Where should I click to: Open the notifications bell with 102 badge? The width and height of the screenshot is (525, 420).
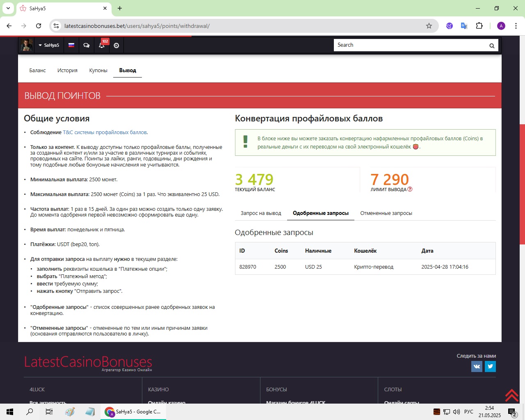[x=102, y=45]
